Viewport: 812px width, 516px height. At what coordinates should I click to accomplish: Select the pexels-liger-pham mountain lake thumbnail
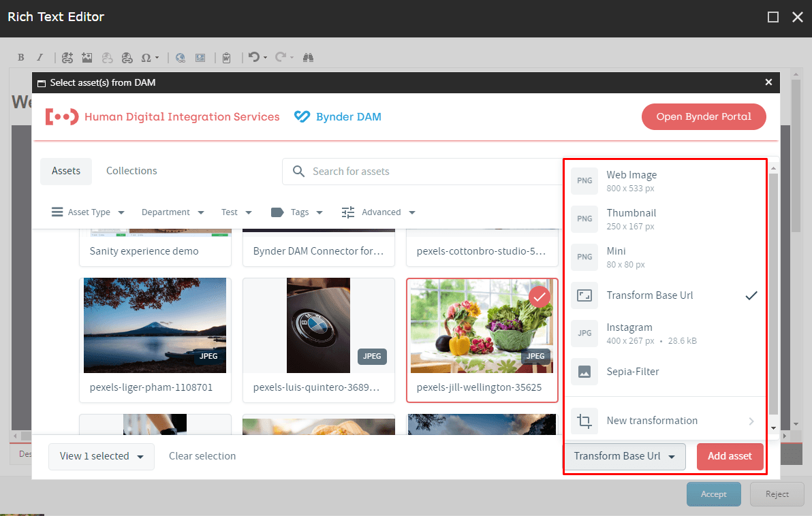point(155,325)
